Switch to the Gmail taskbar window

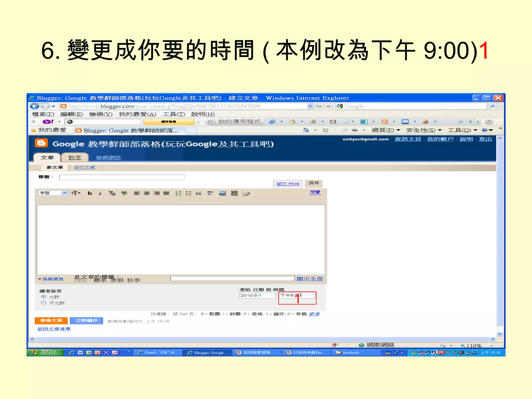[158, 353]
